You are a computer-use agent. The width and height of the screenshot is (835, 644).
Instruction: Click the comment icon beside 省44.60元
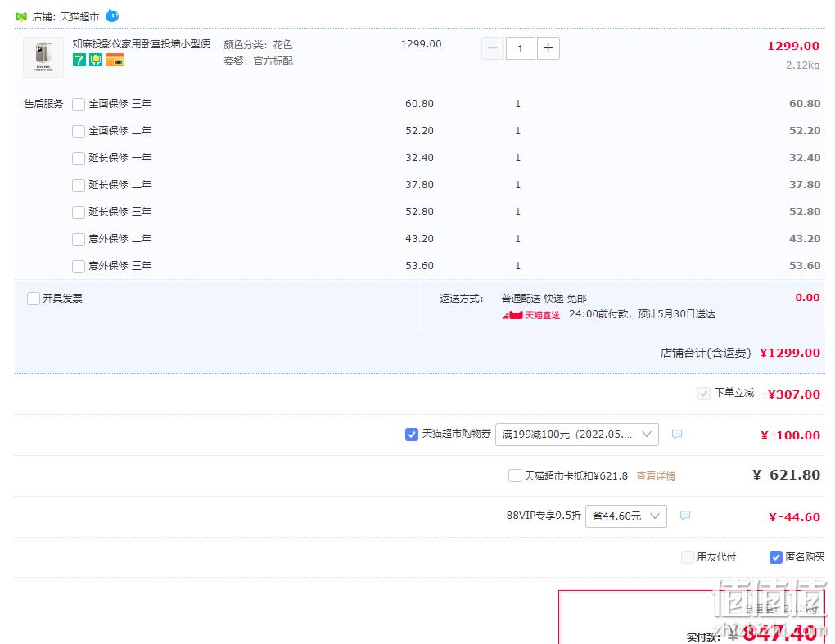click(x=685, y=516)
